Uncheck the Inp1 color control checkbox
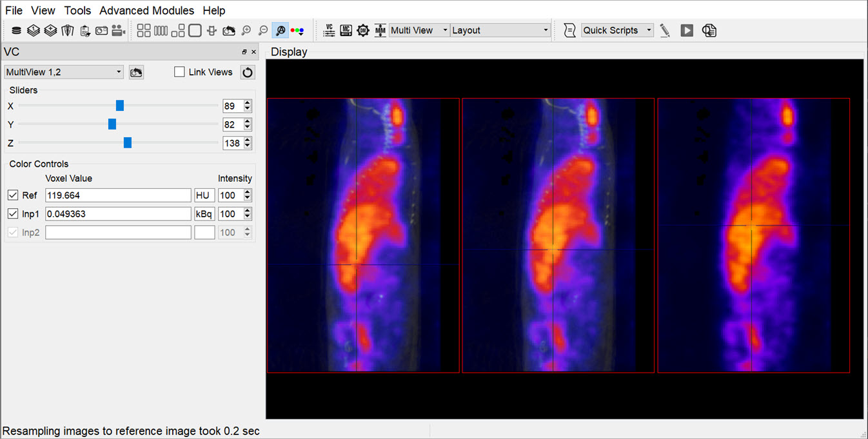Image resolution: width=868 pixels, height=439 pixels. coord(13,214)
